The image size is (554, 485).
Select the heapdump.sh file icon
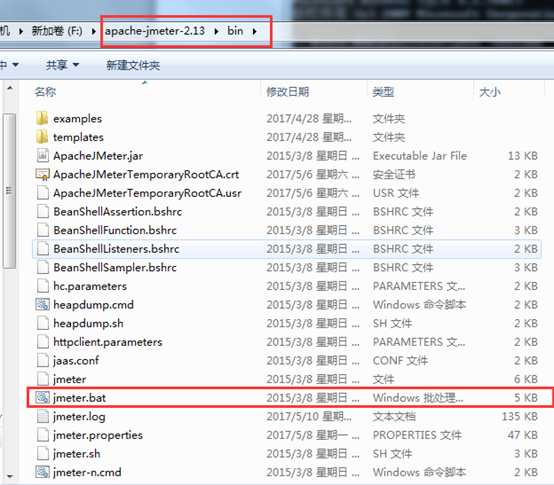[x=43, y=323]
